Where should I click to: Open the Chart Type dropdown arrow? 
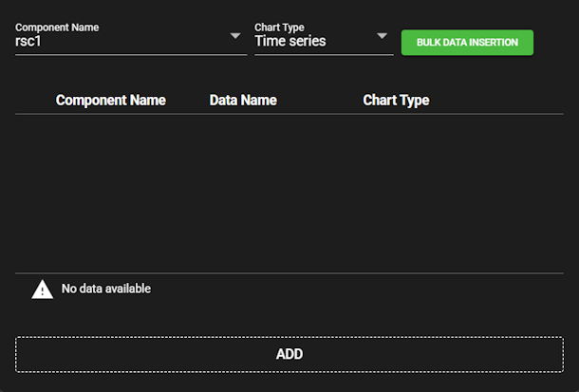(x=382, y=37)
